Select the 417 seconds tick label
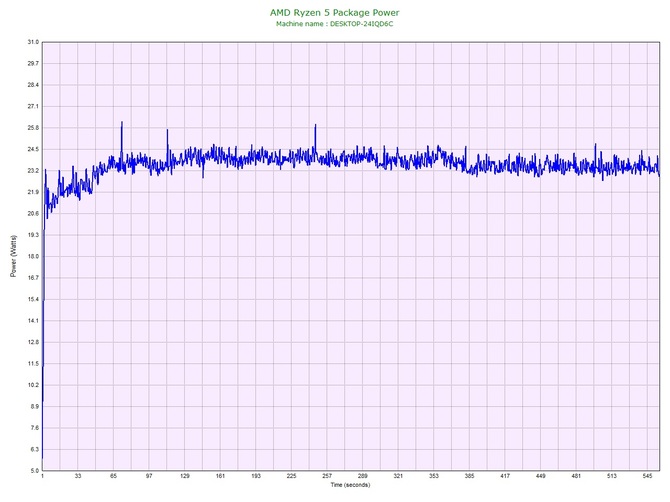 (505, 476)
